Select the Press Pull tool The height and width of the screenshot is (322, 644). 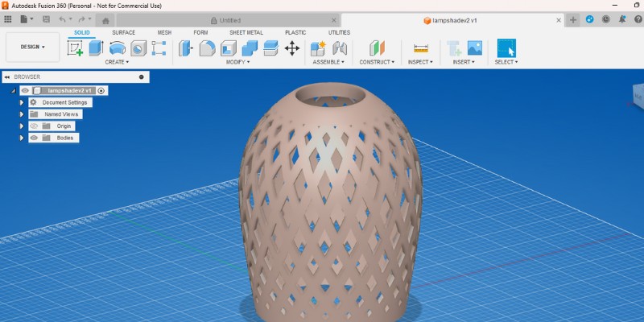(x=185, y=48)
